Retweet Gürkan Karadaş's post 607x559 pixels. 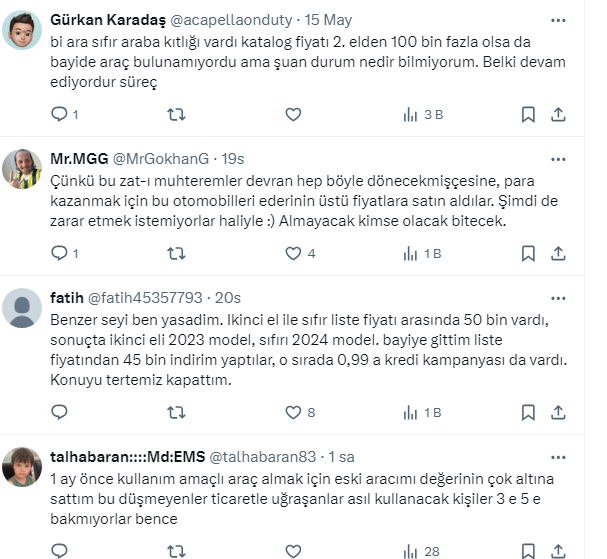coord(176,115)
